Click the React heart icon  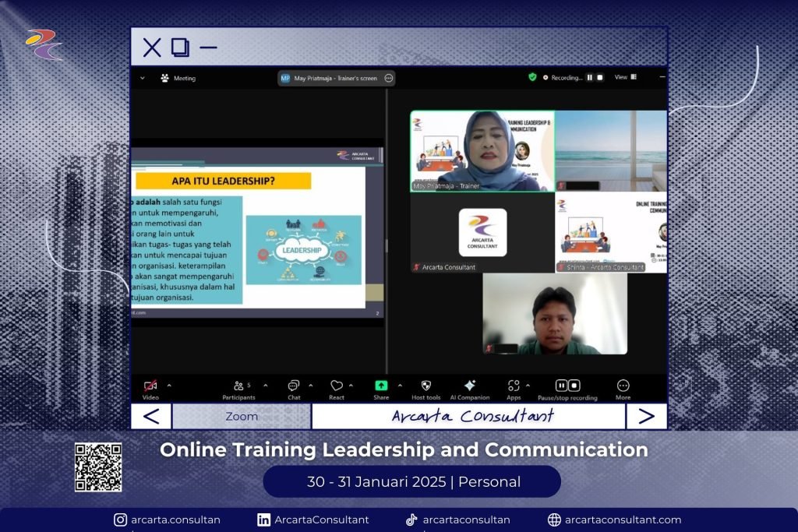(336, 386)
